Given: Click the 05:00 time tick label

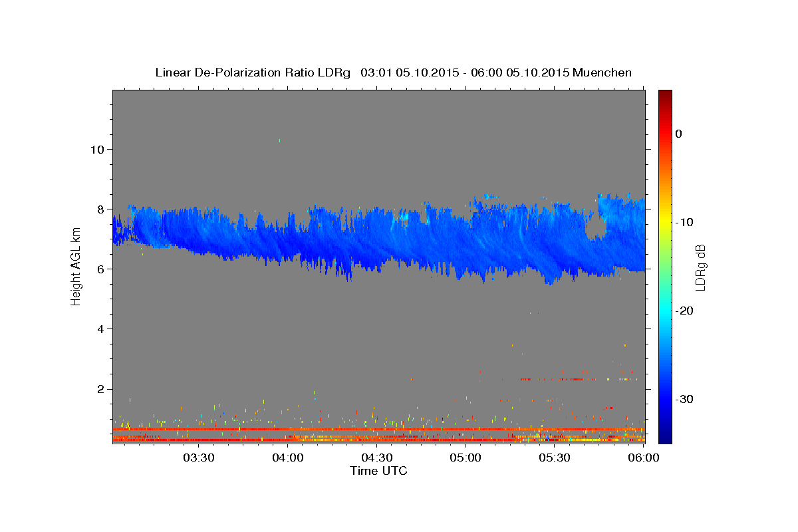Looking at the screenshot, I should tap(465, 458).
